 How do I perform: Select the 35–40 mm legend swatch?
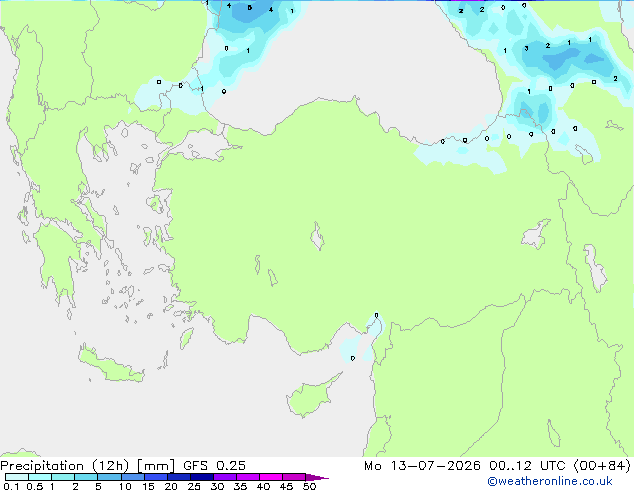pyautogui.click(x=248, y=477)
